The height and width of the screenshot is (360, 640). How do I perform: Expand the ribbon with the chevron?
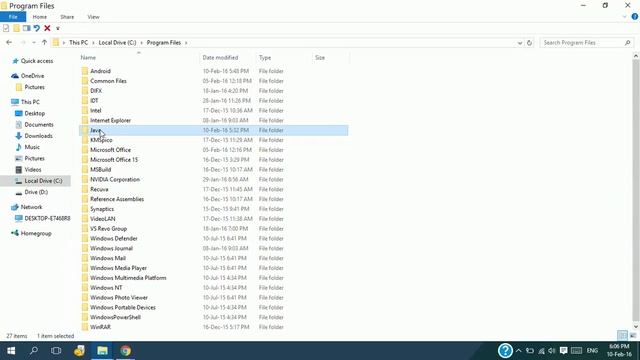(624, 17)
